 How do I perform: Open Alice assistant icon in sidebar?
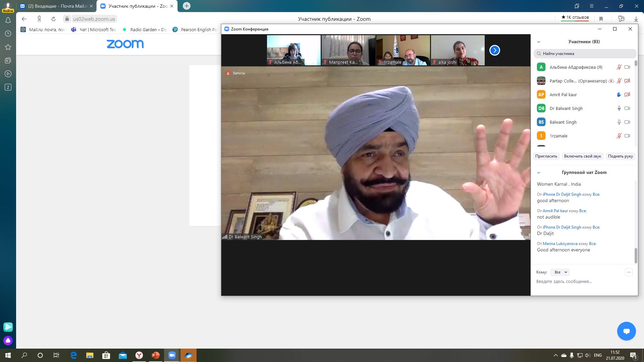(x=8, y=341)
